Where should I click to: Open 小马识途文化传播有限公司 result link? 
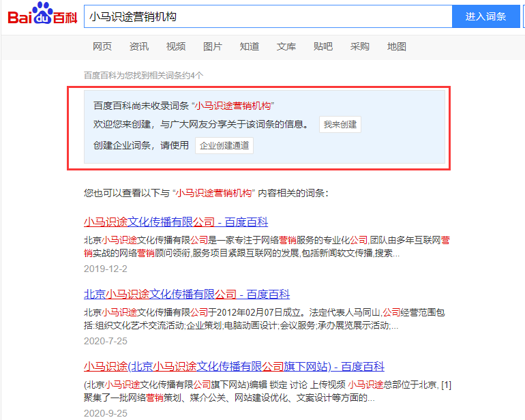176,222
